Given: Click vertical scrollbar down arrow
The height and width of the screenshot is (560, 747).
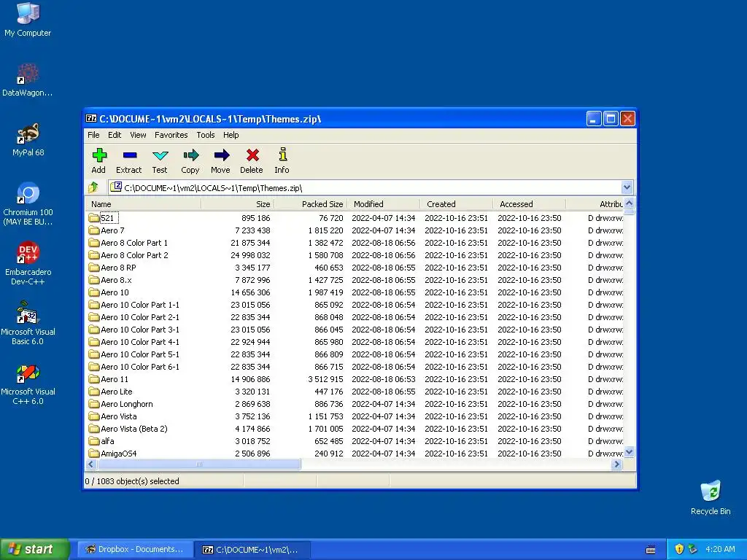Looking at the screenshot, I should pos(629,452).
